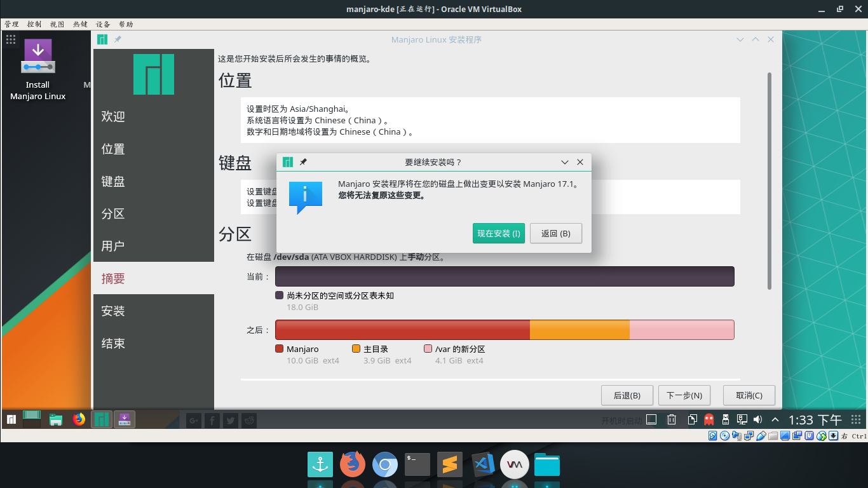Open VirtualBox 帮助 menu
868x488 pixels.
(126, 24)
